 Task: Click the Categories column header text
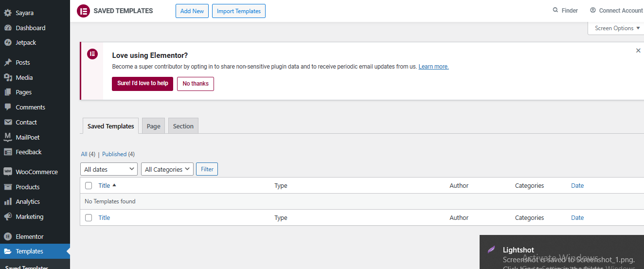click(530, 185)
